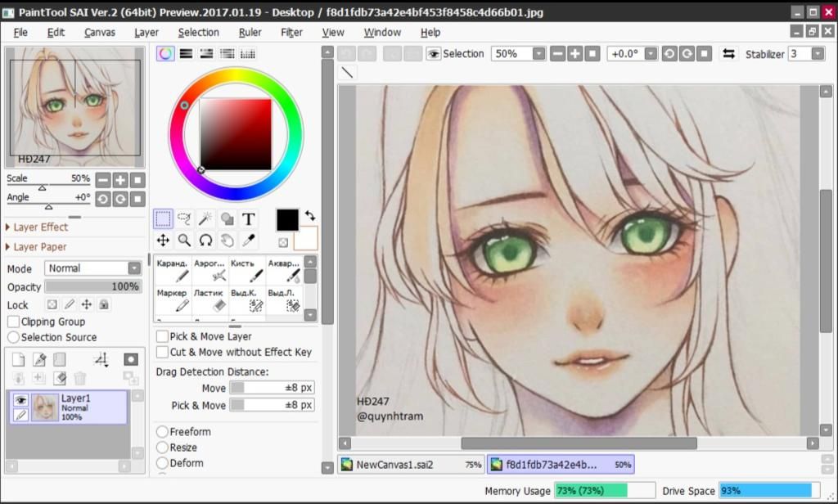
Task: Select the rectangular Selection tool
Action: click(163, 218)
